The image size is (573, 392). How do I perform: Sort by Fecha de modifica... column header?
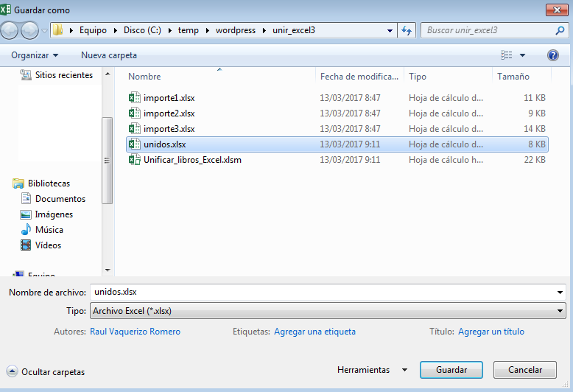(x=359, y=77)
